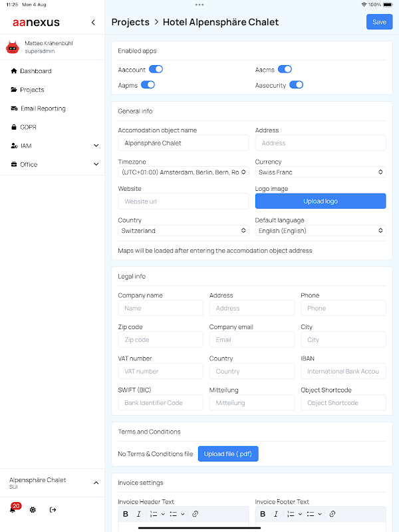Open the Currency dropdown
The image size is (399, 532).
pos(321,172)
